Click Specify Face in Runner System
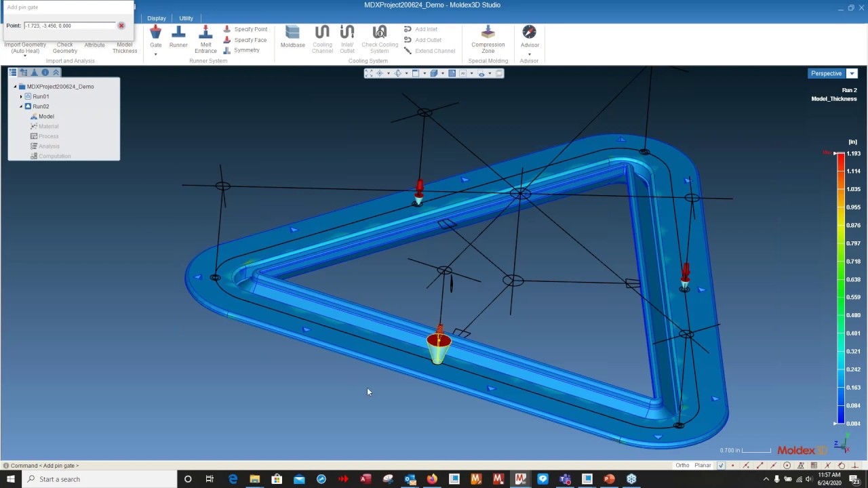This screenshot has width=868, height=488. (x=245, y=40)
